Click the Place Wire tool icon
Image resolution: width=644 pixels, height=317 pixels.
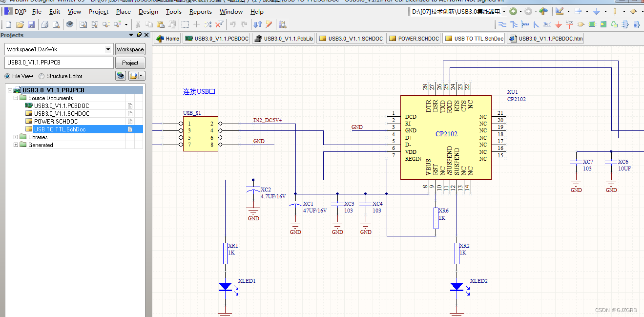click(502, 24)
